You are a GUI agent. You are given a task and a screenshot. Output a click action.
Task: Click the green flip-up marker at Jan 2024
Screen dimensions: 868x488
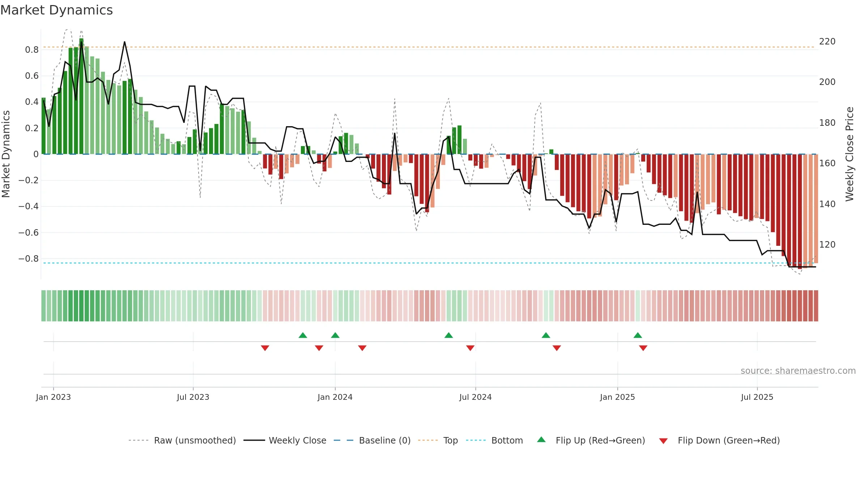335,335
